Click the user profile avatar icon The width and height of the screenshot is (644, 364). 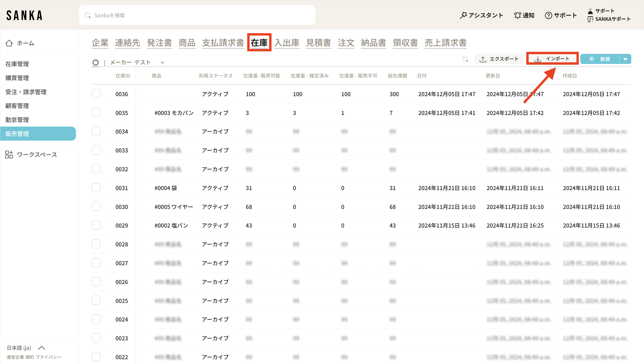click(x=590, y=11)
